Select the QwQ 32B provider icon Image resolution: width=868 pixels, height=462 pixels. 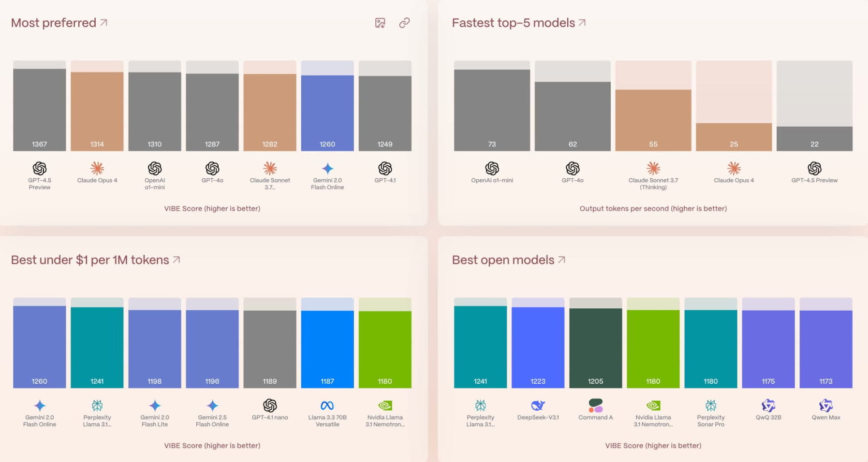point(768,406)
